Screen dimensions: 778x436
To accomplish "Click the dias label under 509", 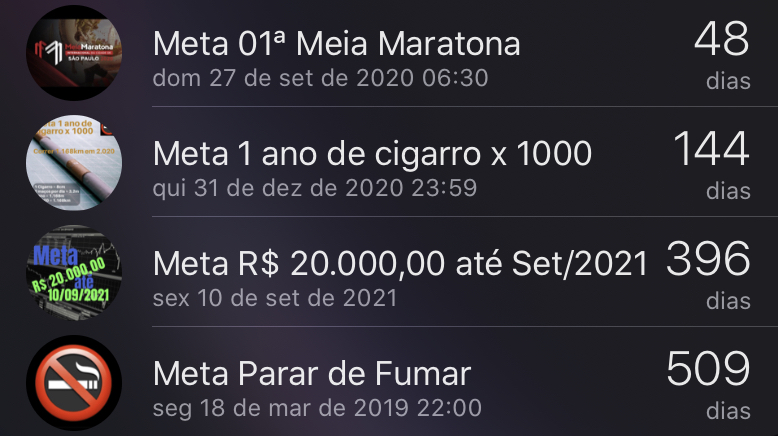I will pyautogui.click(x=728, y=411).
